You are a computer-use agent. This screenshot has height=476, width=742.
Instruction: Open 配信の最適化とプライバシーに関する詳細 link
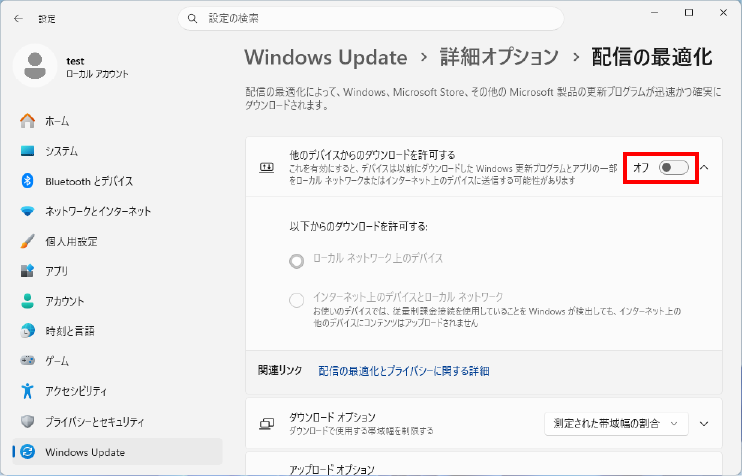[404, 371]
